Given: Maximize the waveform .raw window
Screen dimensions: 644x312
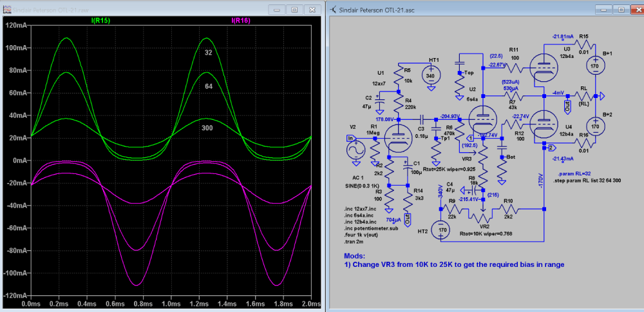Looking at the screenshot, I should pyautogui.click(x=294, y=10).
